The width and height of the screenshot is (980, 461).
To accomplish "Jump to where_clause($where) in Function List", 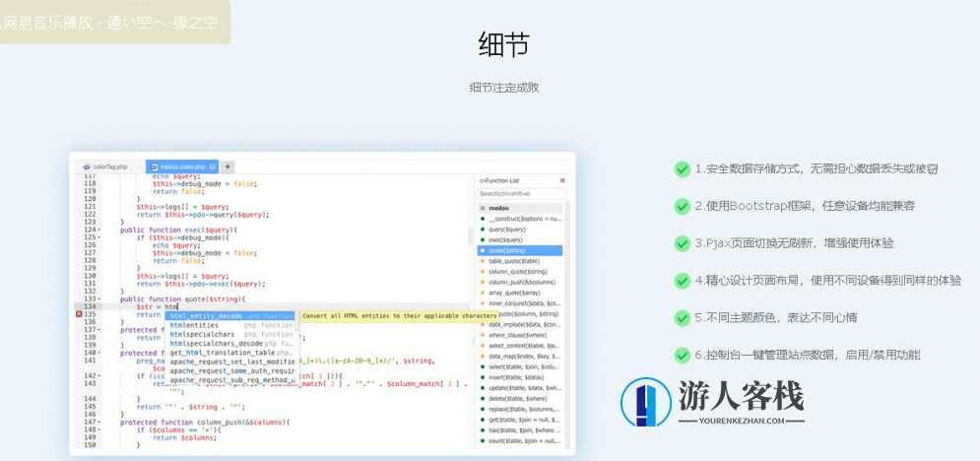I will coord(520,335).
